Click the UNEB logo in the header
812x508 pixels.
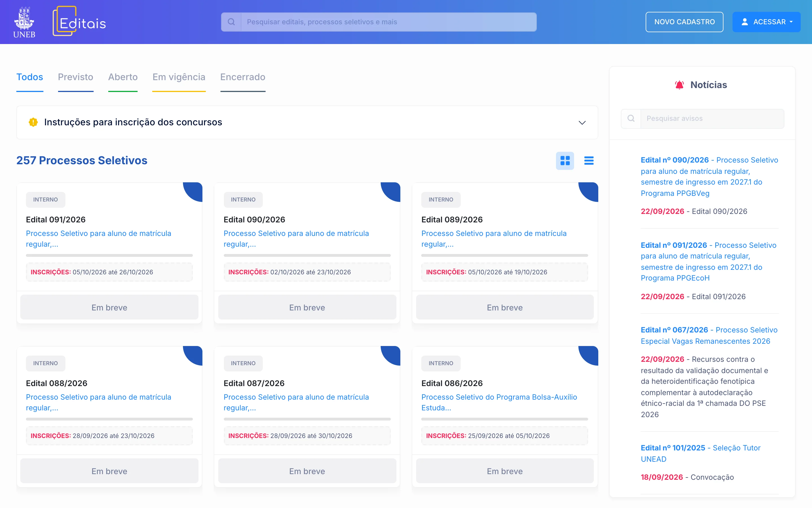click(x=24, y=22)
